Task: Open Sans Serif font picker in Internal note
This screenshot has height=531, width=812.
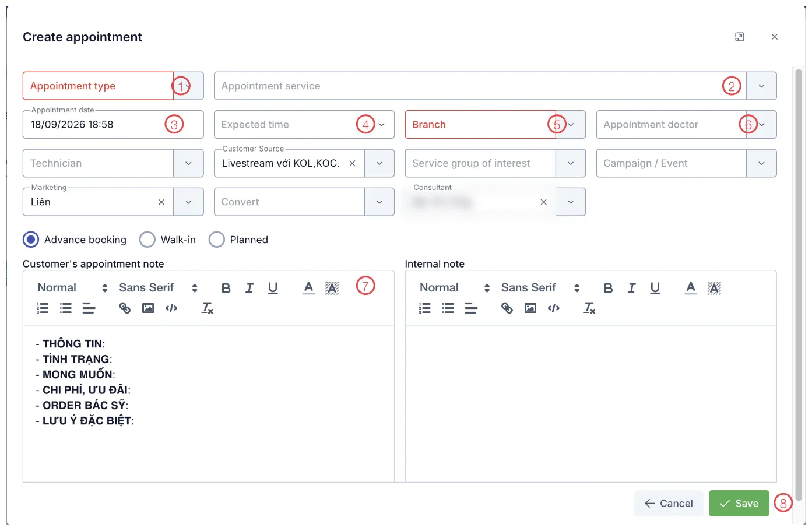Action: click(540, 288)
